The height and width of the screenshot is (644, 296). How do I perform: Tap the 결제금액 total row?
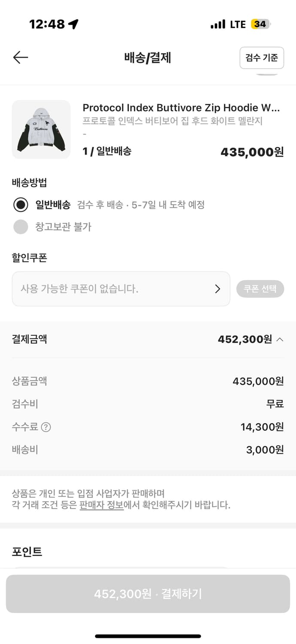click(x=148, y=340)
